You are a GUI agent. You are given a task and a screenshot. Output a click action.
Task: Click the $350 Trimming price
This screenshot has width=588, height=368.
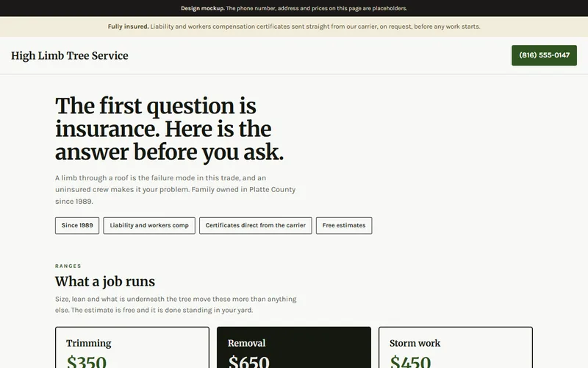click(87, 361)
